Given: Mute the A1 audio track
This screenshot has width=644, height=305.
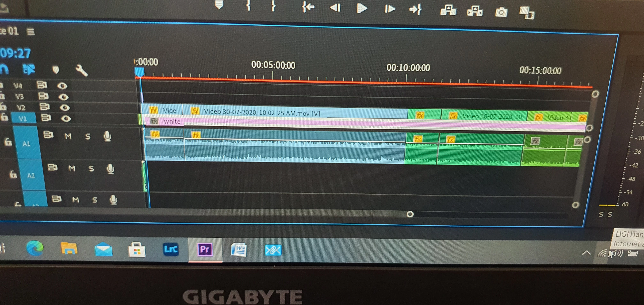Looking at the screenshot, I should point(68,136).
